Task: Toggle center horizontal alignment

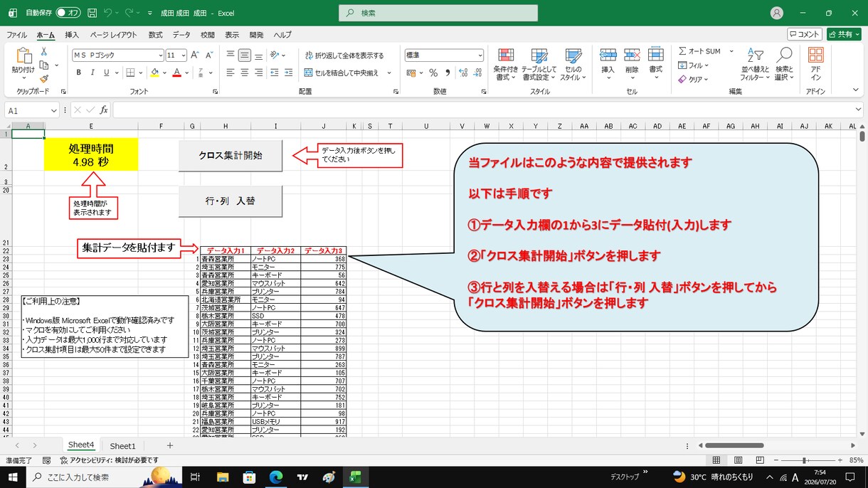Action: pyautogui.click(x=245, y=73)
